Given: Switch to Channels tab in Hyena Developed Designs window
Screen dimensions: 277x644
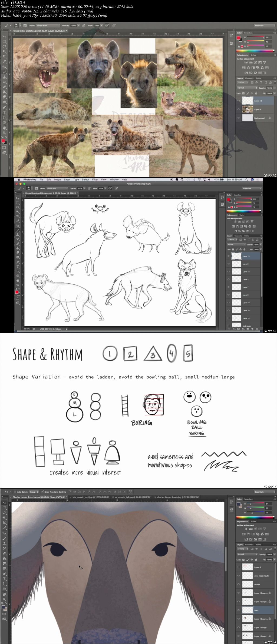Looking at the screenshot, I should click(x=238, y=236).
